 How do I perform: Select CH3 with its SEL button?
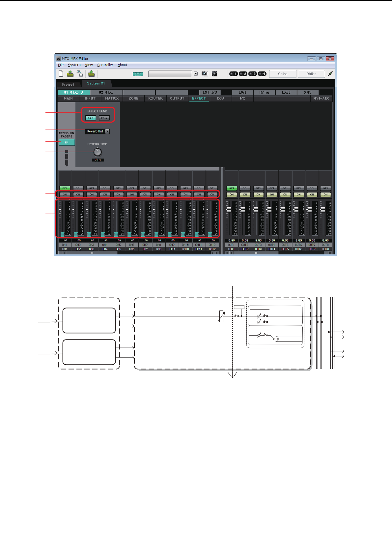coord(92,188)
